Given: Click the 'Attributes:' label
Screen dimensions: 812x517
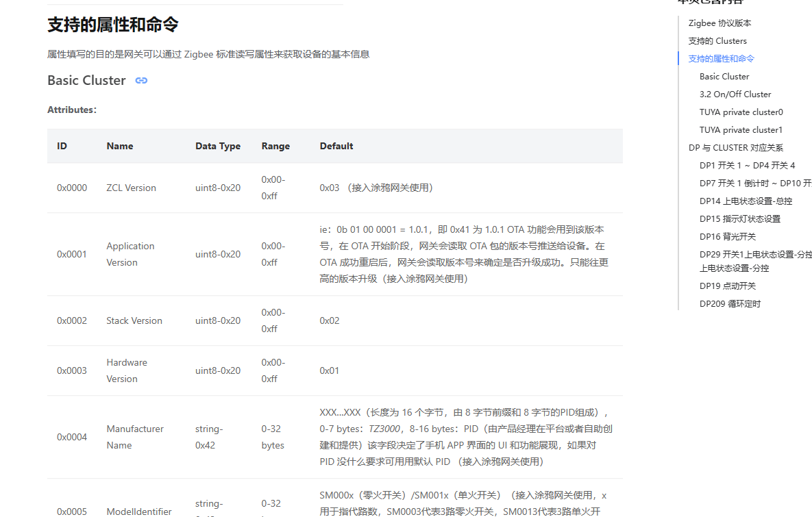Looking at the screenshot, I should coord(72,110).
